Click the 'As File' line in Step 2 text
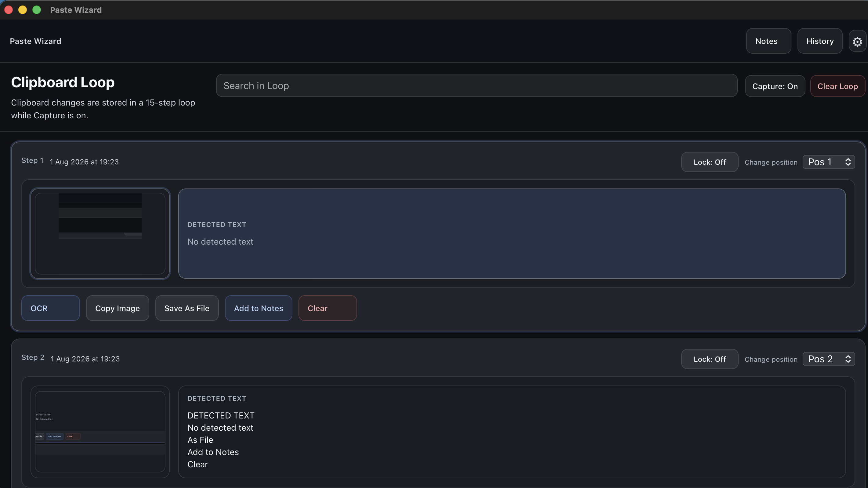 tap(200, 440)
